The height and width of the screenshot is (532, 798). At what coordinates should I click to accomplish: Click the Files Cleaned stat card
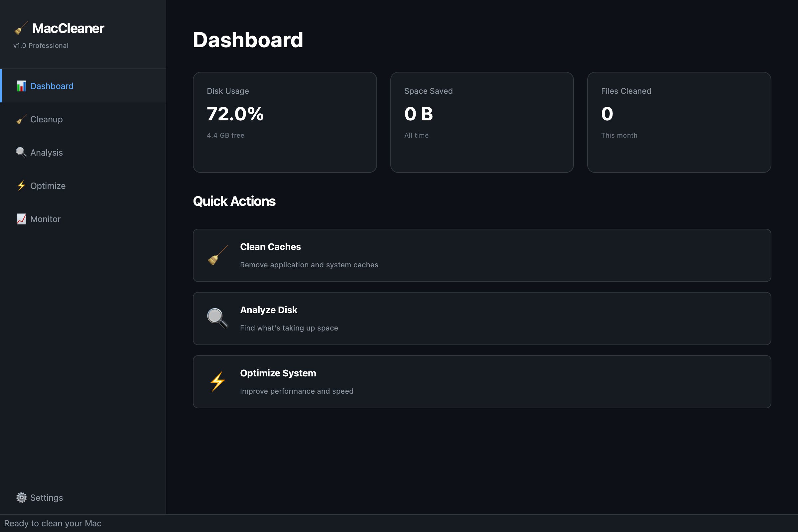(679, 122)
